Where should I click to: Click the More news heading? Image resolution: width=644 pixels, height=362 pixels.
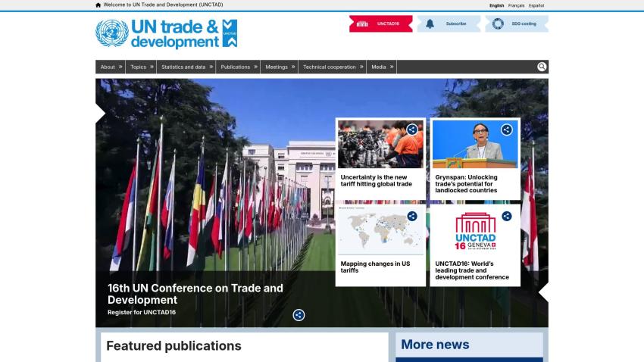(x=435, y=345)
